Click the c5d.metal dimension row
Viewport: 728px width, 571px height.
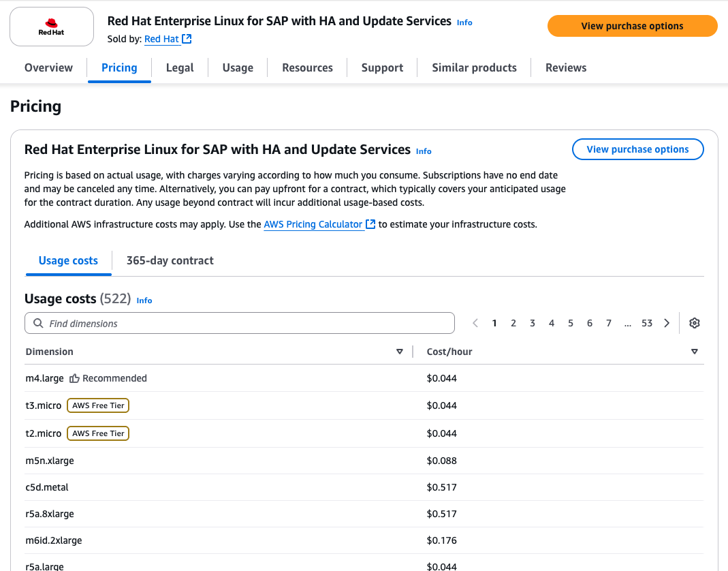click(364, 487)
